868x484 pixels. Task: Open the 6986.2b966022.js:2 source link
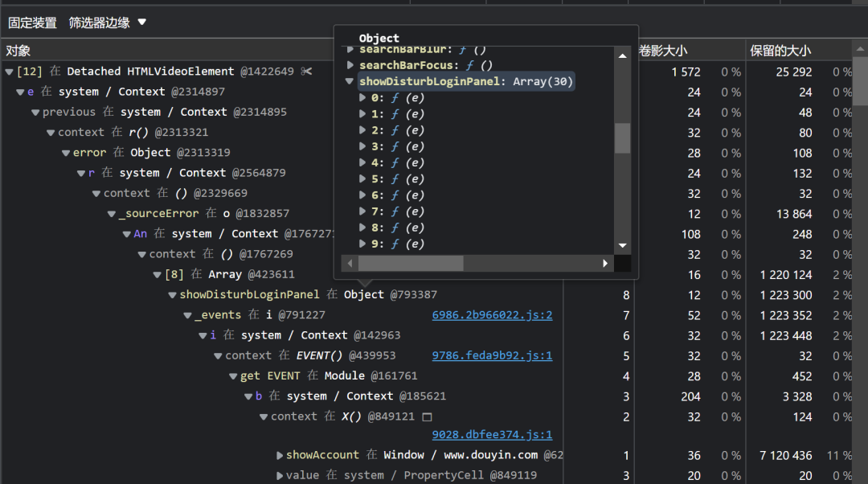tap(492, 315)
